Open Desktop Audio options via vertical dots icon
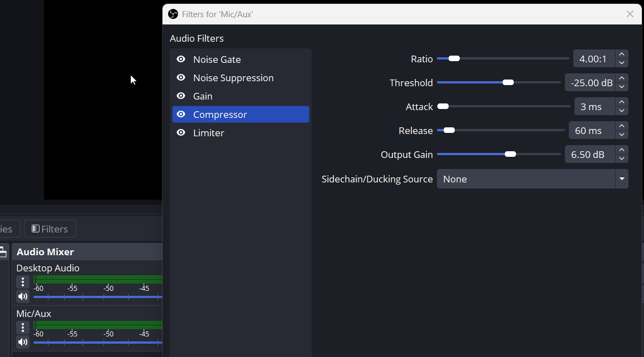The width and height of the screenshot is (644, 357). (x=22, y=282)
